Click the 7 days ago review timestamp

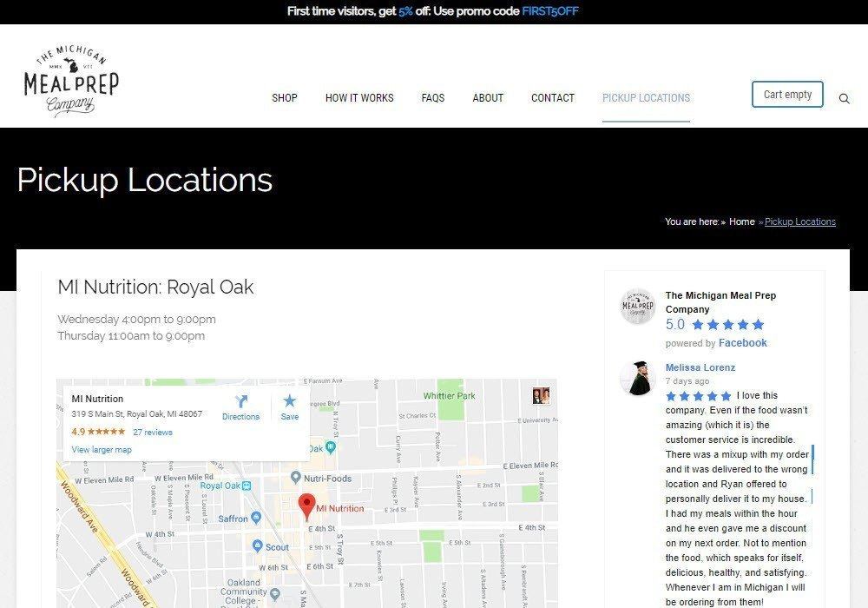click(687, 381)
